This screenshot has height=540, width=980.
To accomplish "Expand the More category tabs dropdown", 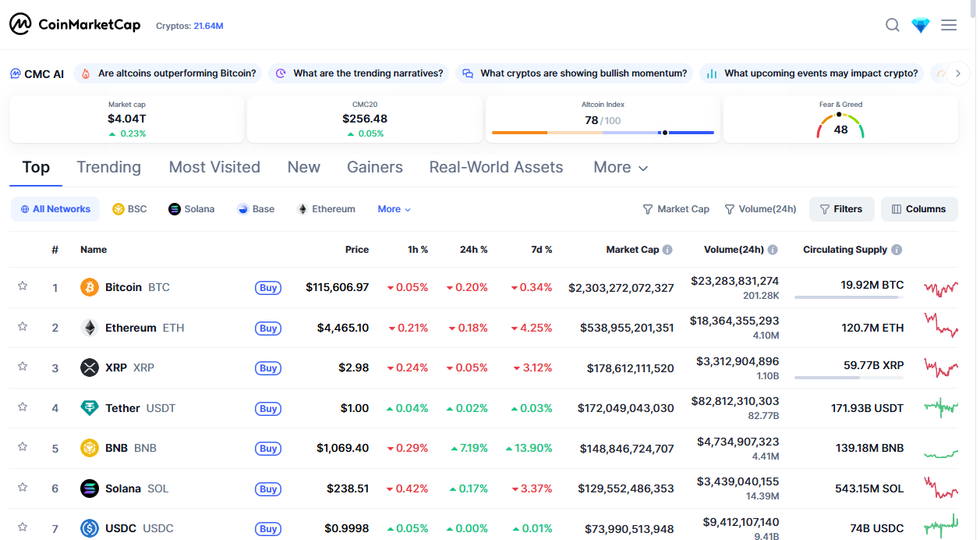I will (621, 168).
